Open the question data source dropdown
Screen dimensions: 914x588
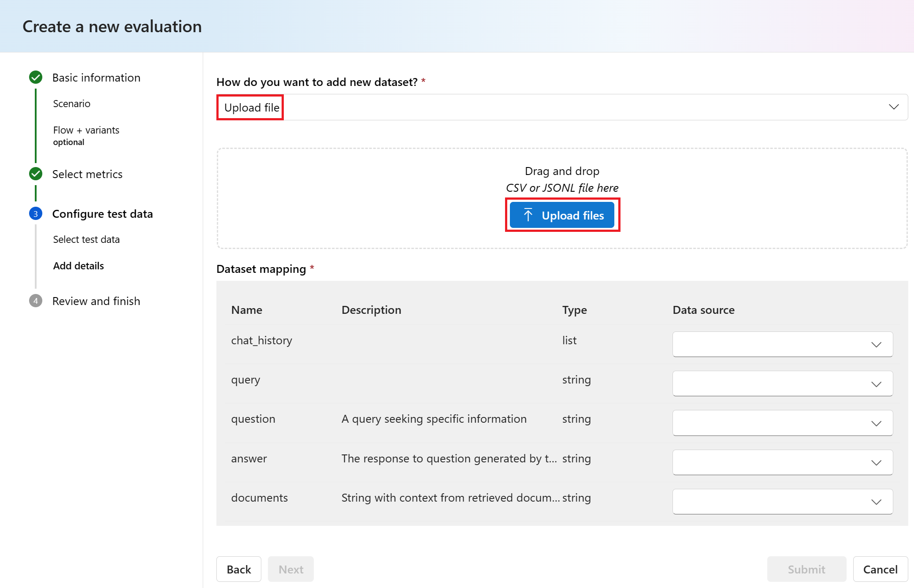(782, 423)
